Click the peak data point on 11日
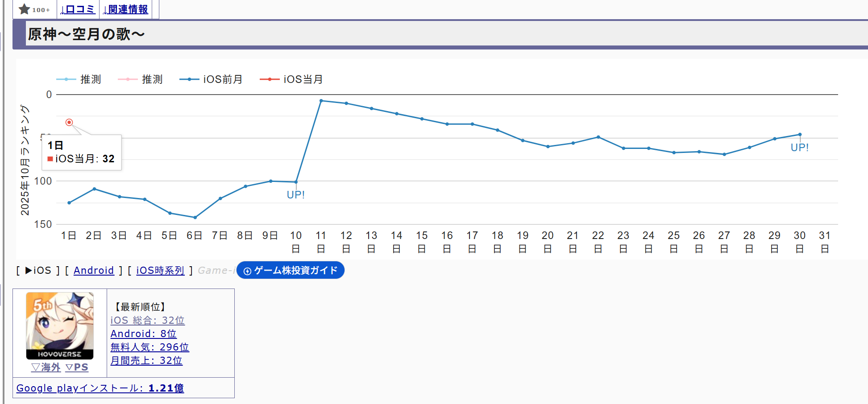The image size is (868, 404). [x=321, y=101]
